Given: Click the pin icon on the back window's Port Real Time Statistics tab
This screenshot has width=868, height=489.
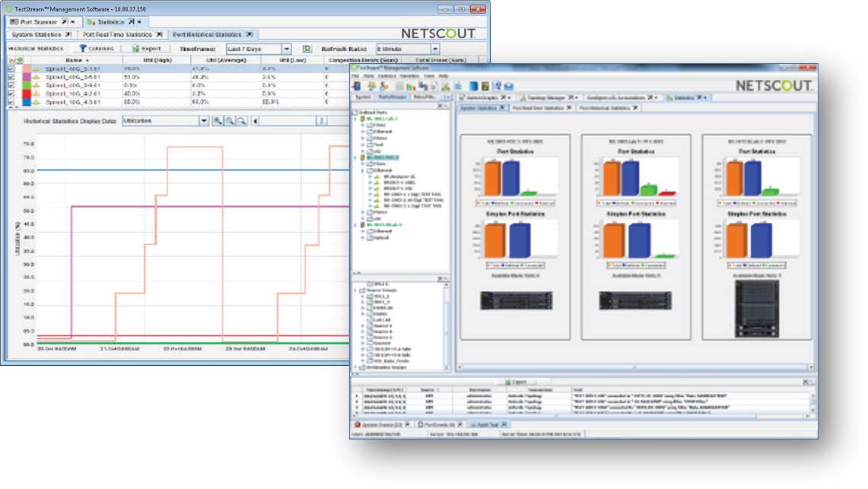Looking at the screenshot, I should click(159, 34).
